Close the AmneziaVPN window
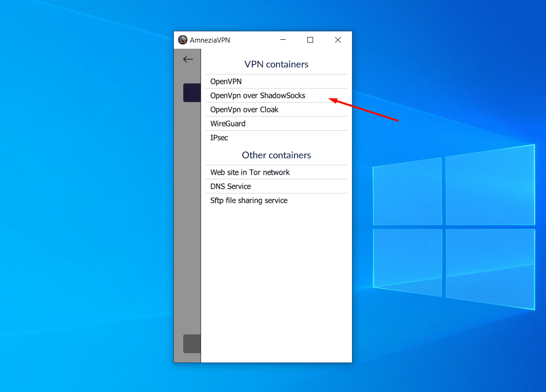546x392 pixels. 337,40
